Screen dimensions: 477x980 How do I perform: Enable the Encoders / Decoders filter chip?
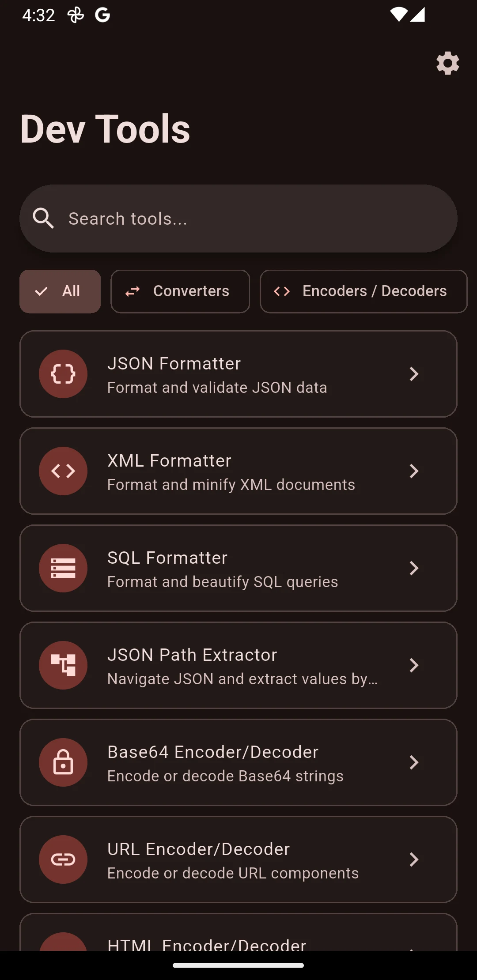coord(363,291)
